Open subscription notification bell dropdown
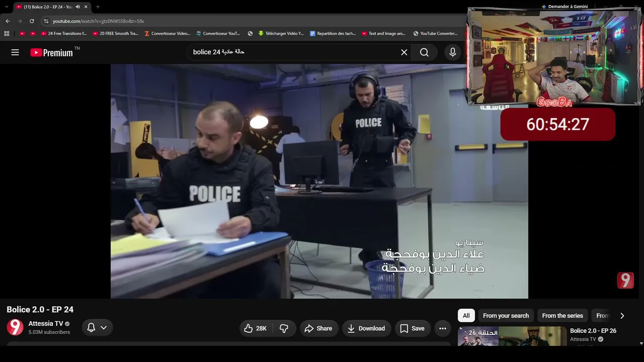 click(x=97, y=328)
